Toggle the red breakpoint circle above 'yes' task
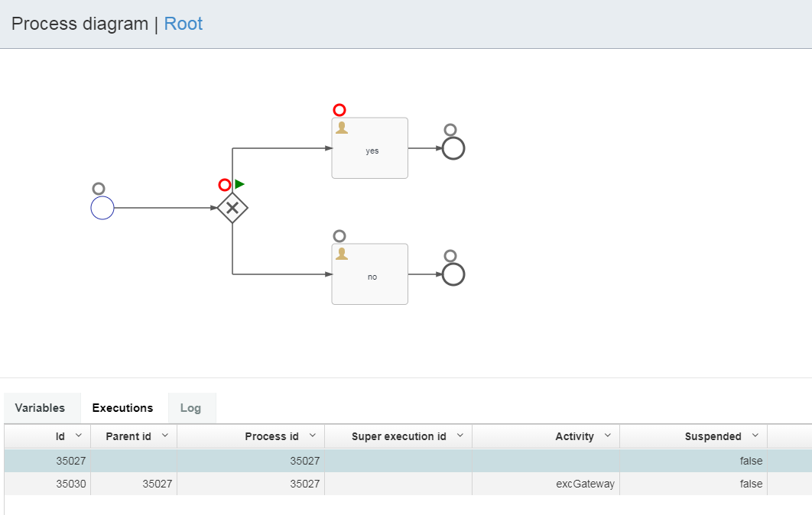This screenshot has height=515, width=812. click(339, 110)
